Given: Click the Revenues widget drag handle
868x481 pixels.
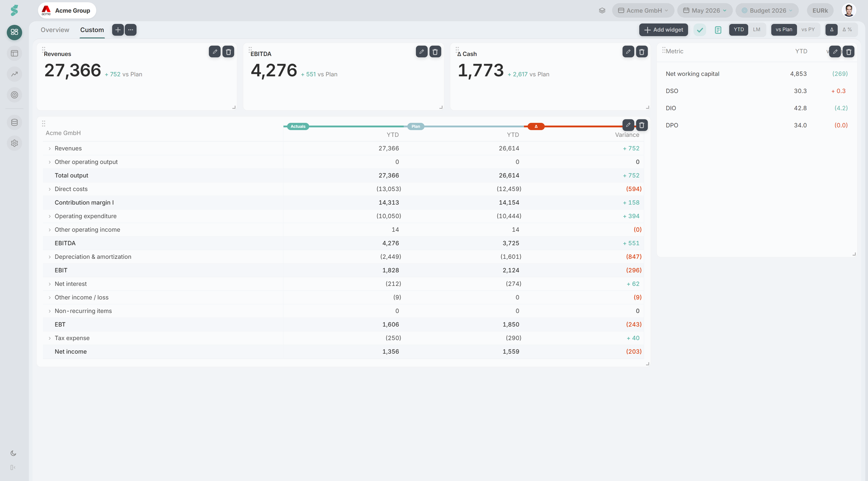Looking at the screenshot, I should (x=43, y=49).
